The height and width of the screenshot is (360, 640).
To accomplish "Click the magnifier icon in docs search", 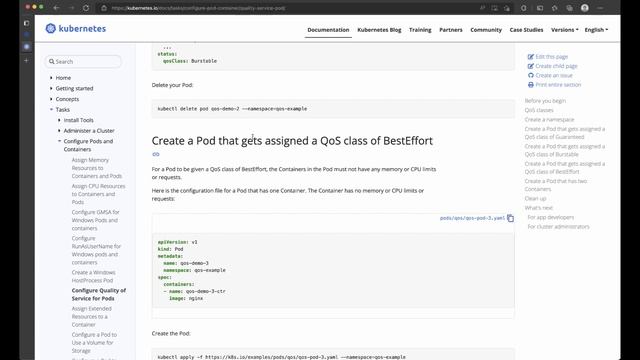I will click(52, 62).
